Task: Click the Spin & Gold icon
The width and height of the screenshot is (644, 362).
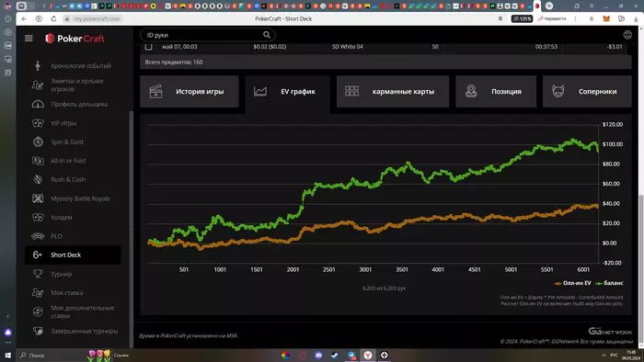Action: point(38,141)
